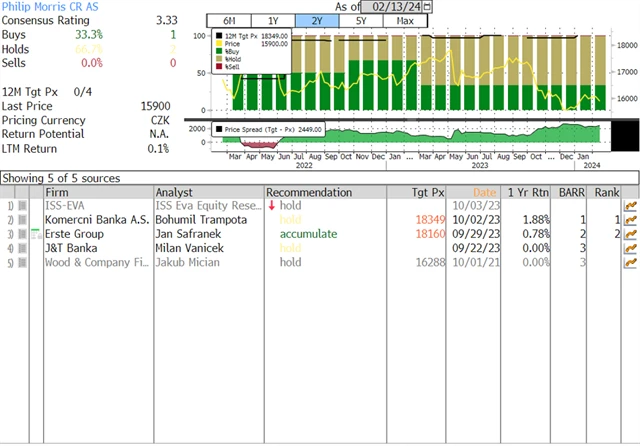Sort the table by the Date column

click(483, 192)
